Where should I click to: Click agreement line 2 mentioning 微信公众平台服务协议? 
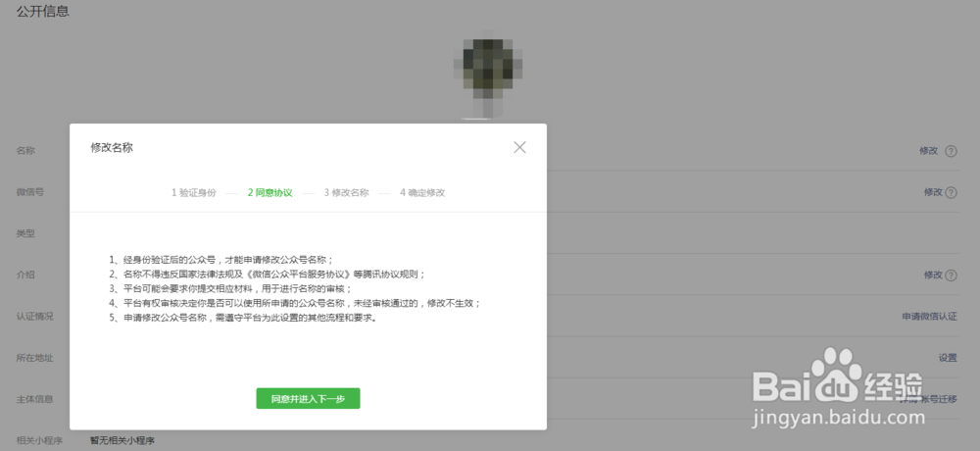(268, 274)
